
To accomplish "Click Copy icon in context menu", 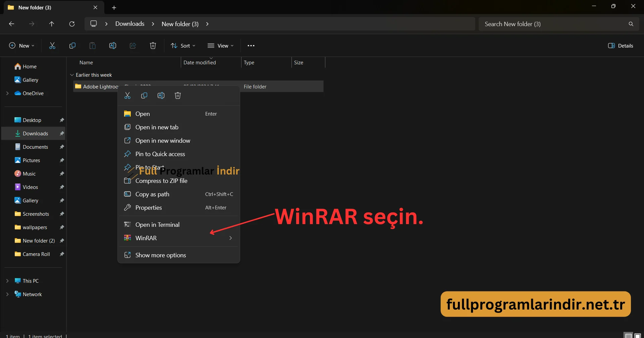I will coord(144,95).
